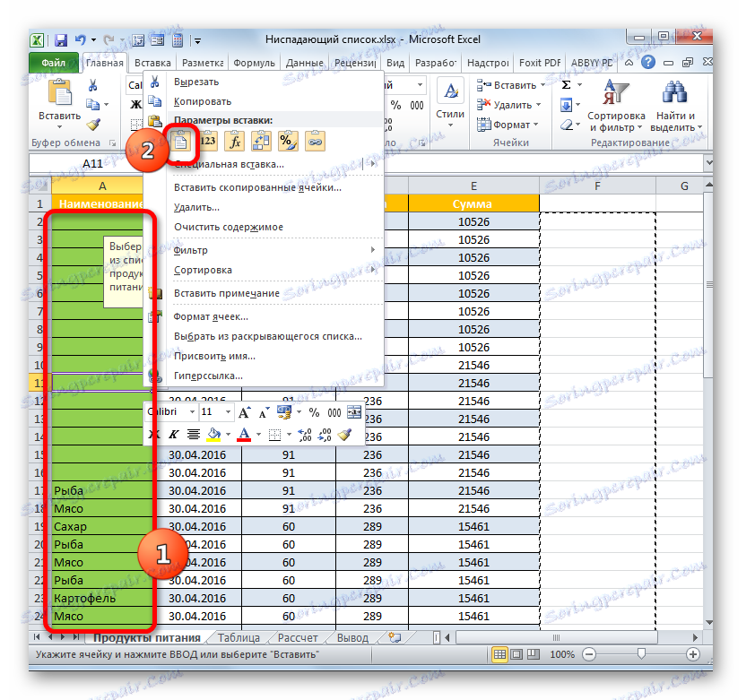Screen dimensions: 755x700
Task: Click AutoSum sigma icon
Action: 567,85
